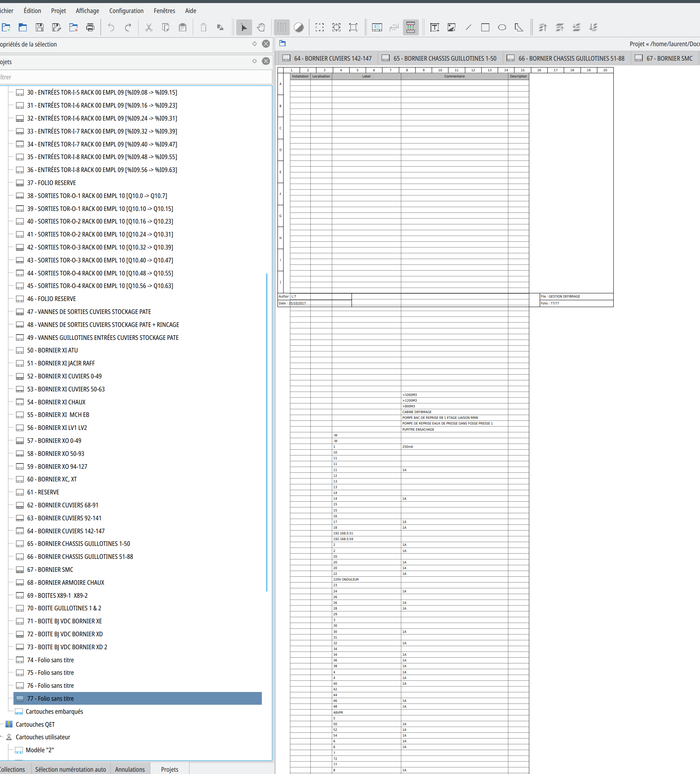Select folio 37 - FOLIO RESERVE
Screen dimensions: 700x774
(52, 183)
